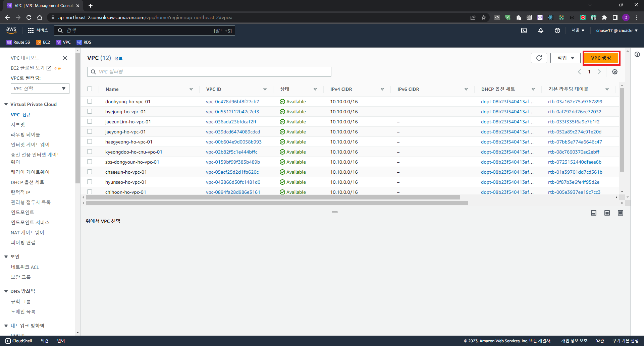This screenshot has height=346, width=644.
Task: Open the info panel icon at right edge
Action: (x=637, y=54)
